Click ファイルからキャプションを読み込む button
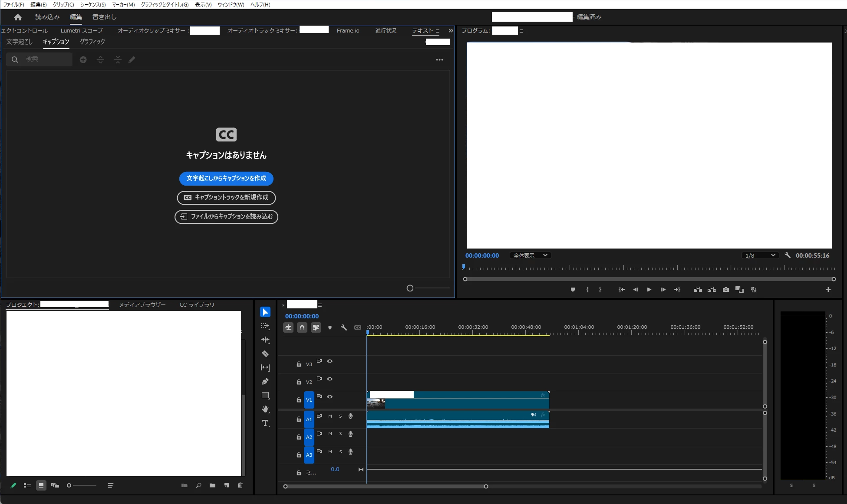The width and height of the screenshot is (847, 504). click(226, 216)
